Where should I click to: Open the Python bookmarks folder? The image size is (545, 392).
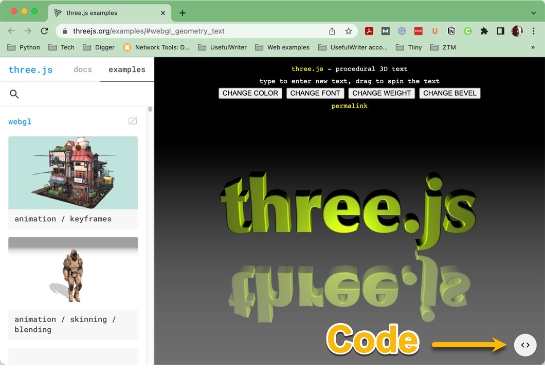click(x=24, y=47)
